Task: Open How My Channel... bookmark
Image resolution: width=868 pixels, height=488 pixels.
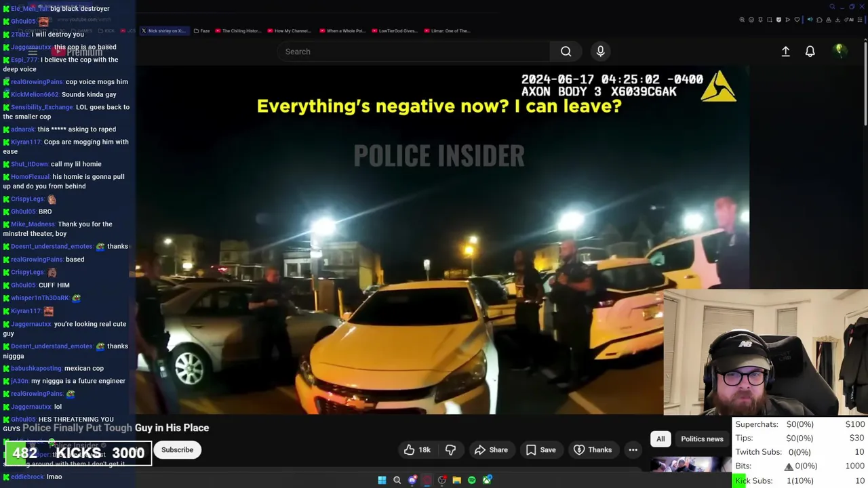Action: 289,30
